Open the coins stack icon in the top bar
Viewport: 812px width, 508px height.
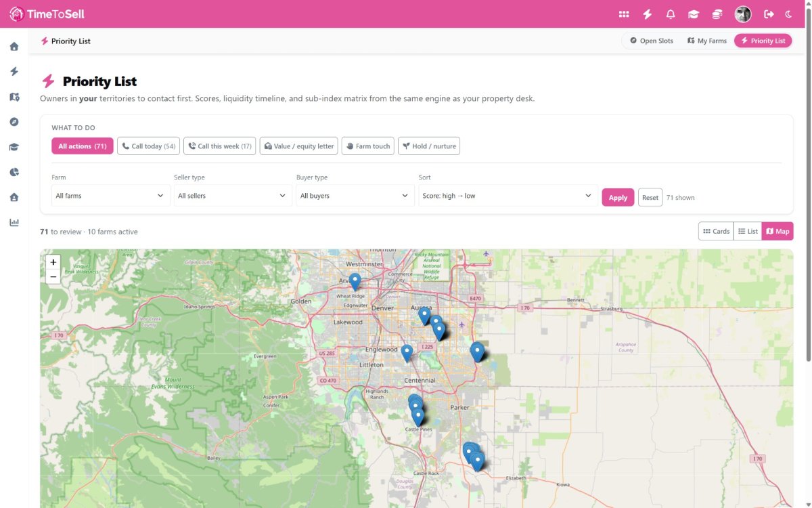click(717, 14)
